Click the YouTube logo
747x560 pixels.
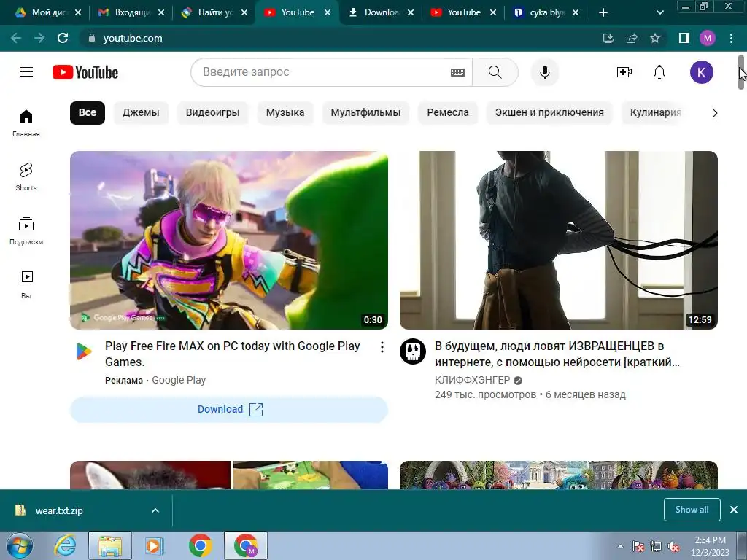coord(85,72)
